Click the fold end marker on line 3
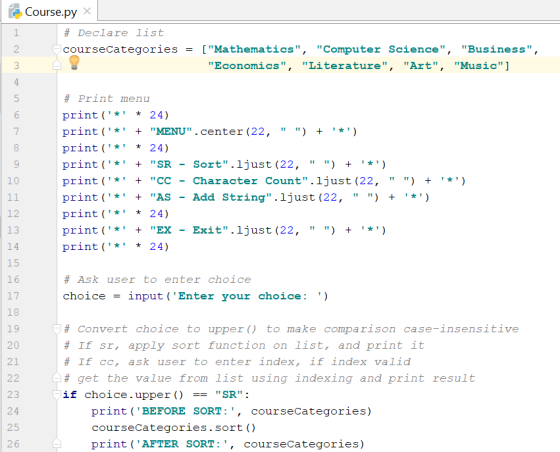 (x=56, y=65)
